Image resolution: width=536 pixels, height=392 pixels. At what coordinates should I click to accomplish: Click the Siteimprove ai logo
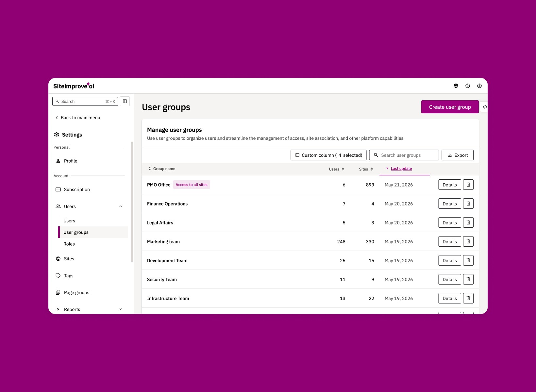click(x=74, y=86)
